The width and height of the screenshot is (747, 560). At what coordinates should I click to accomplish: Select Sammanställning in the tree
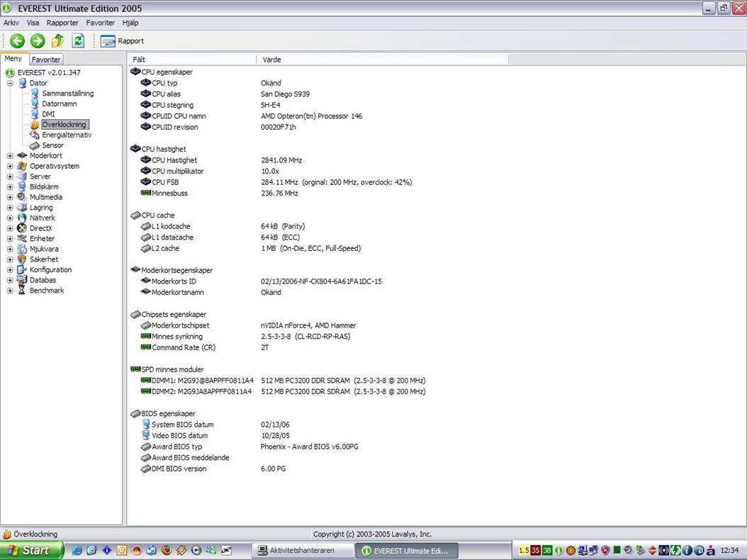pos(67,94)
